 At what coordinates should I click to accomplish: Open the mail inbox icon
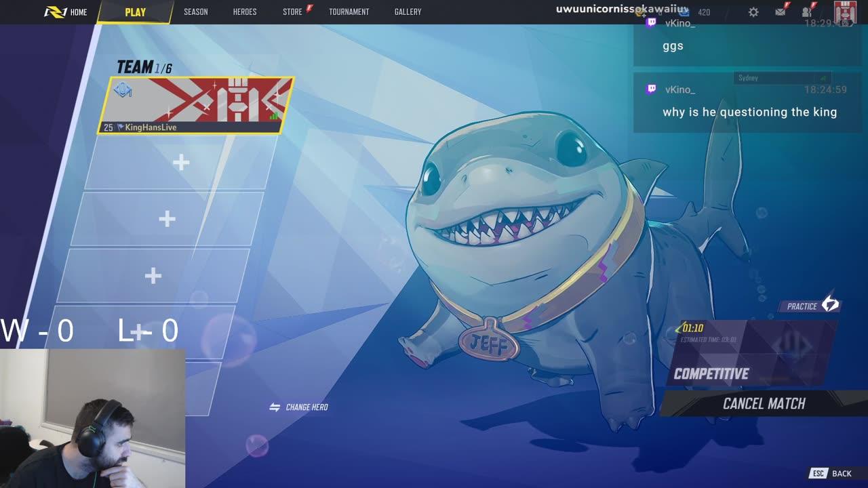tap(781, 12)
